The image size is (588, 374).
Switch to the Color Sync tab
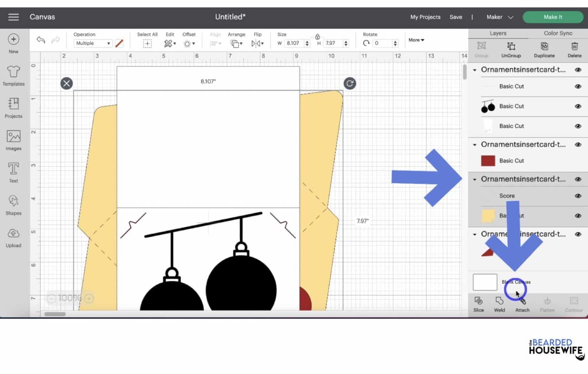[558, 33]
